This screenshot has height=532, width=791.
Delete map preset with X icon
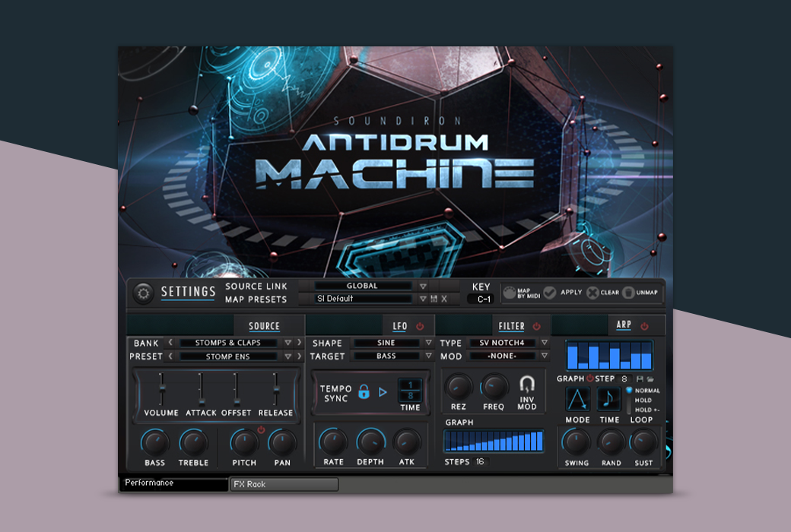444,299
